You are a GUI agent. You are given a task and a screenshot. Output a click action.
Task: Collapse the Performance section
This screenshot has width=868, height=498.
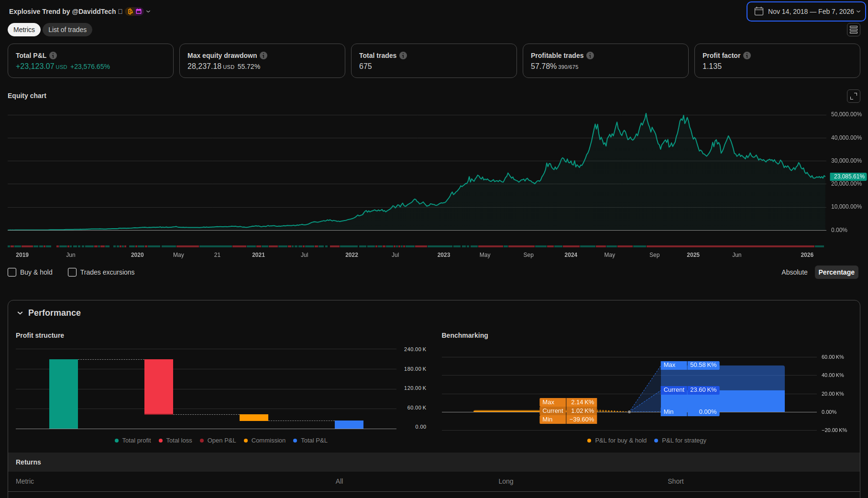coord(20,313)
